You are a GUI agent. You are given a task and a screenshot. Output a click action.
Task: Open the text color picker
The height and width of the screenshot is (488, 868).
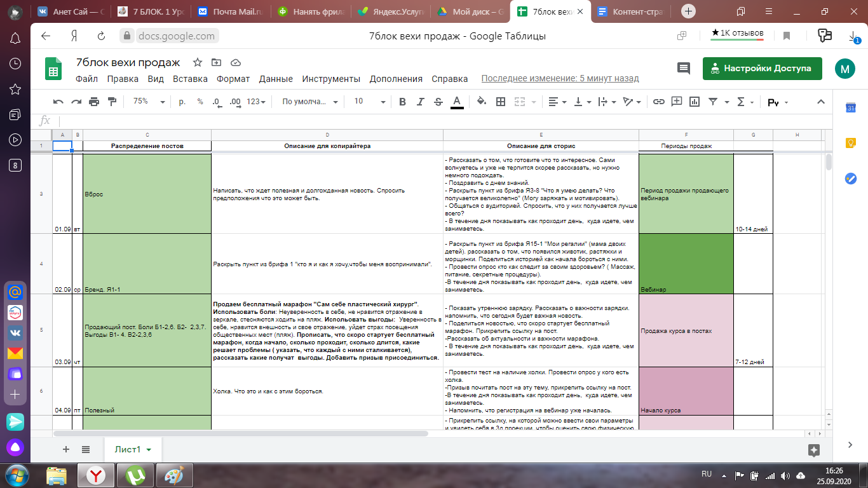pyautogui.click(x=456, y=102)
